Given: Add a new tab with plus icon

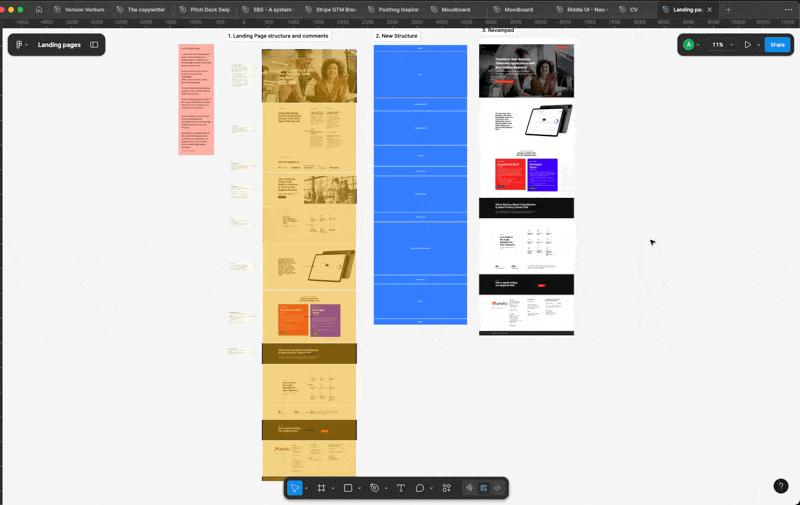Looking at the screenshot, I should tap(728, 9).
